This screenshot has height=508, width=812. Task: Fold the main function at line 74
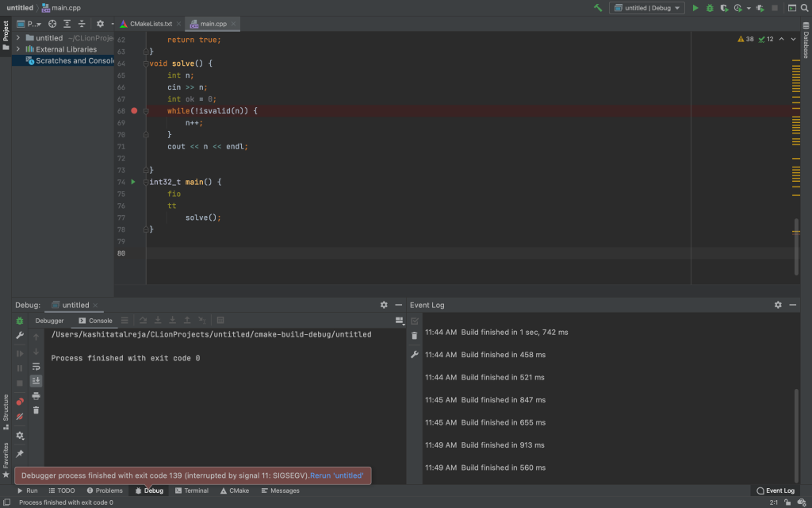point(146,182)
